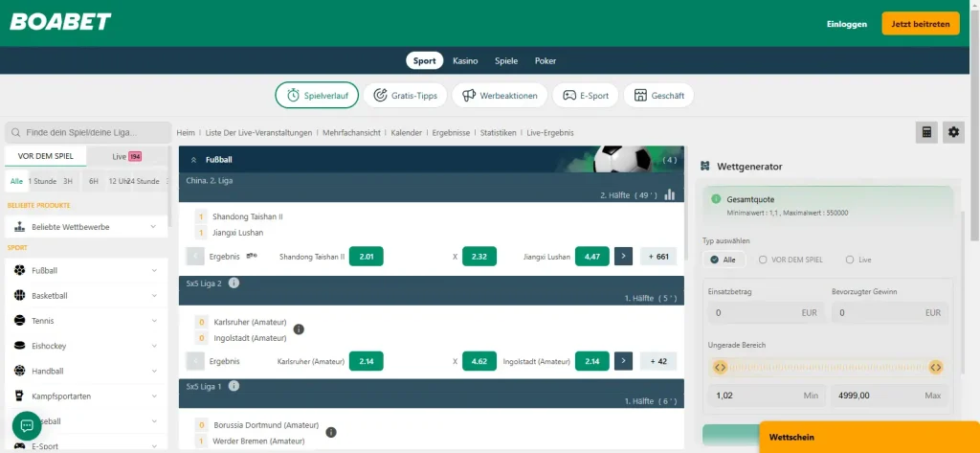Select the Alle bet type radio
The height and width of the screenshot is (453, 980).
pos(714,260)
